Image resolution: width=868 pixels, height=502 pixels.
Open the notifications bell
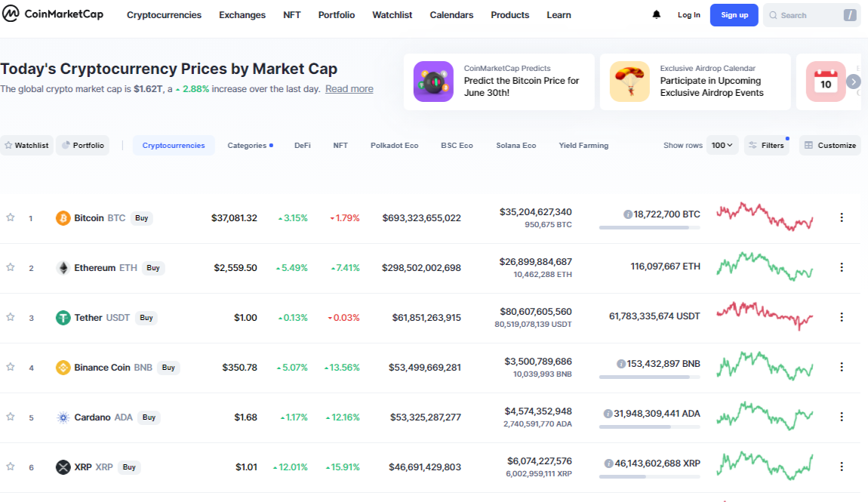coord(656,15)
